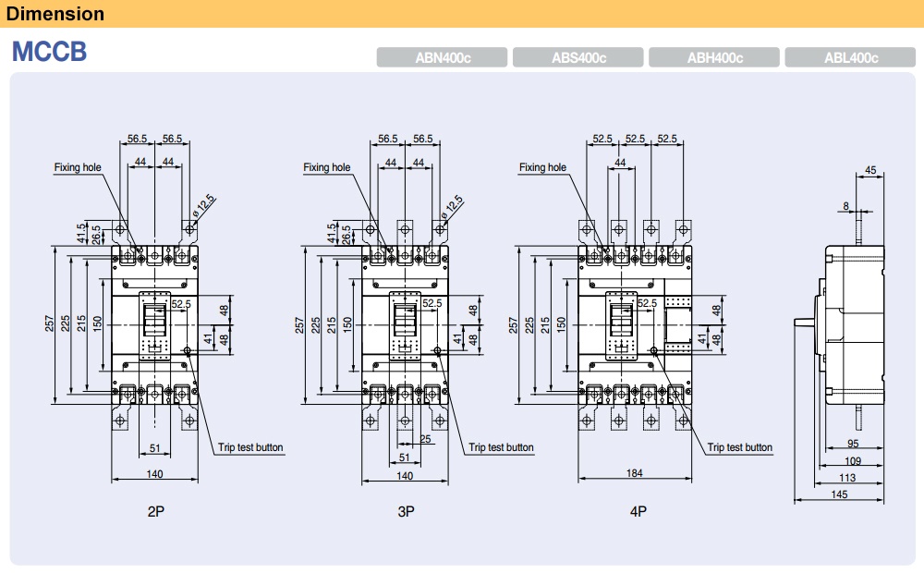Select the 150 dimension on the 4P drawing

(561, 323)
